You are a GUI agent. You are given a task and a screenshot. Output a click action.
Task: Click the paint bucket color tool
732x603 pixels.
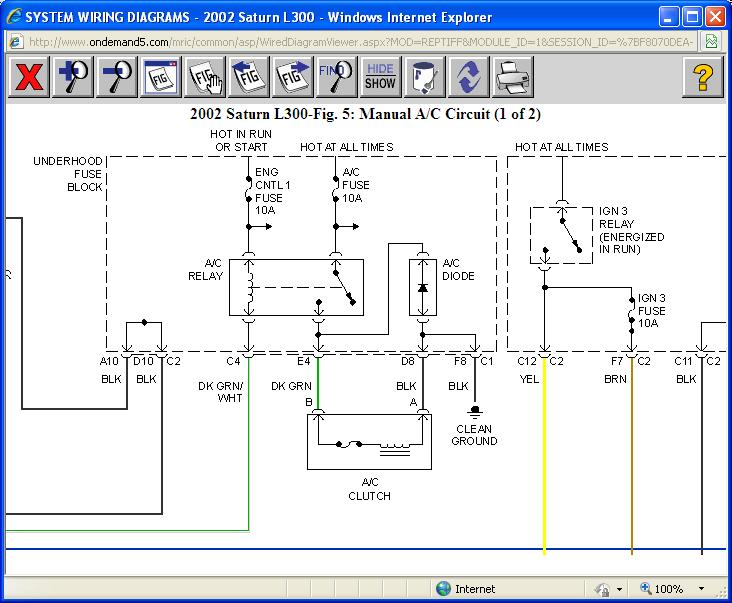click(x=424, y=77)
